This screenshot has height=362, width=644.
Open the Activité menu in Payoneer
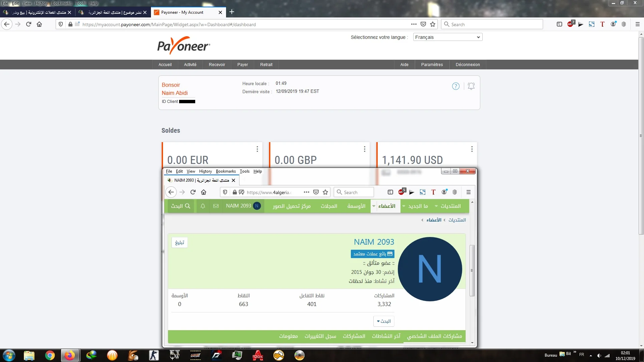[190, 65]
